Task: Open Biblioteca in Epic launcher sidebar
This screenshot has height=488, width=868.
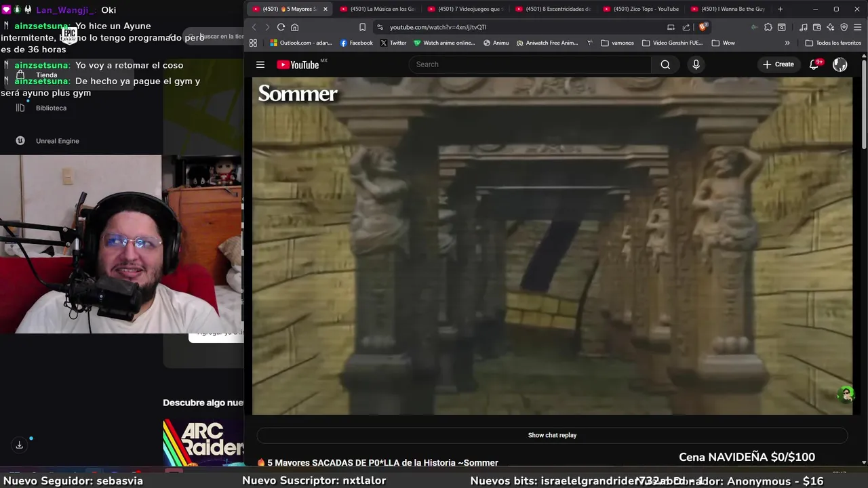Action: (41, 108)
